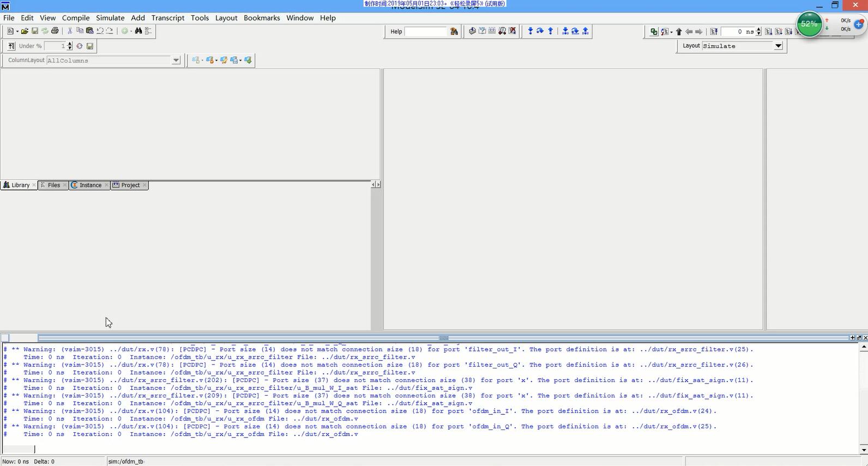Screen dimensions: 868x466
Task: Click the run length 0 ns field
Action: coord(738,32)
